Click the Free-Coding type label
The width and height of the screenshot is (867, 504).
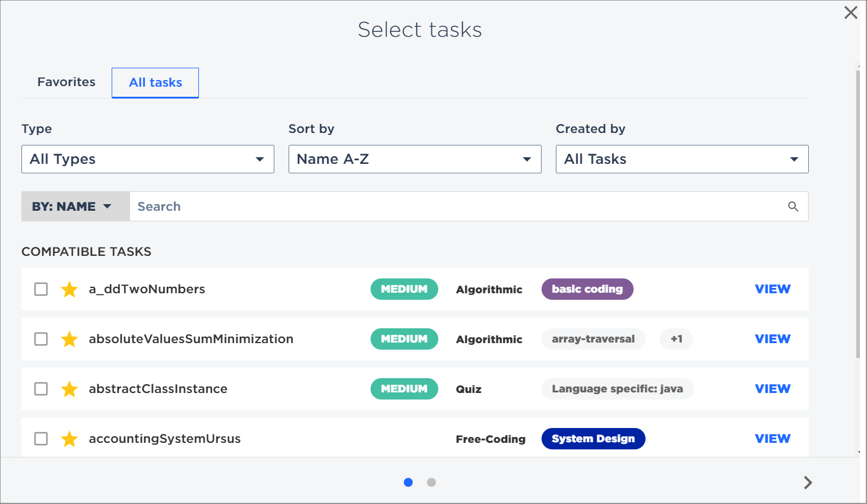pos(491,439)
